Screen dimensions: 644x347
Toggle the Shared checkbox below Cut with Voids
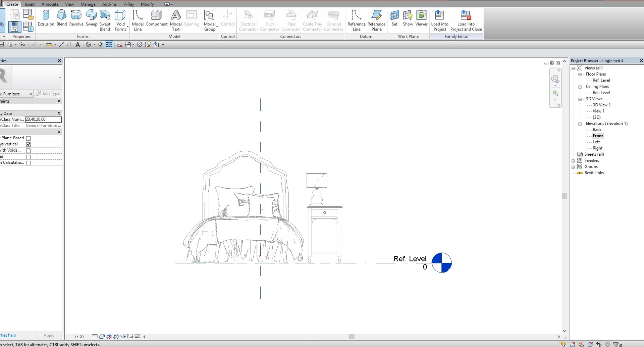pyautogui.click(x=29, y=157)
